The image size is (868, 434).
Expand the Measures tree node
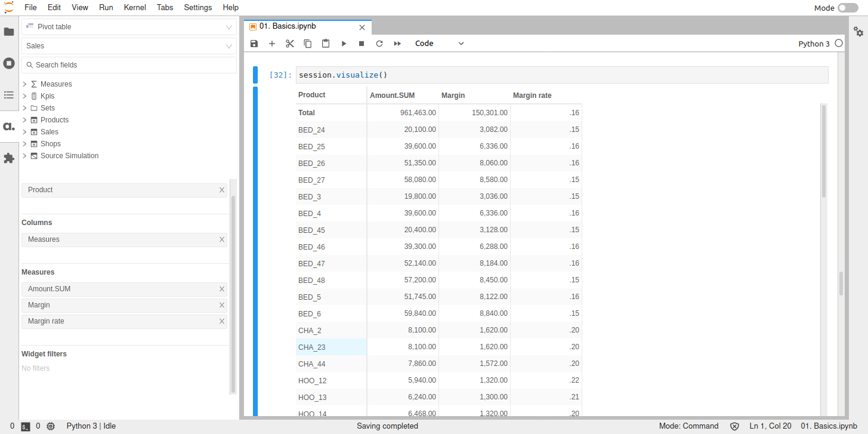point(24,84)
